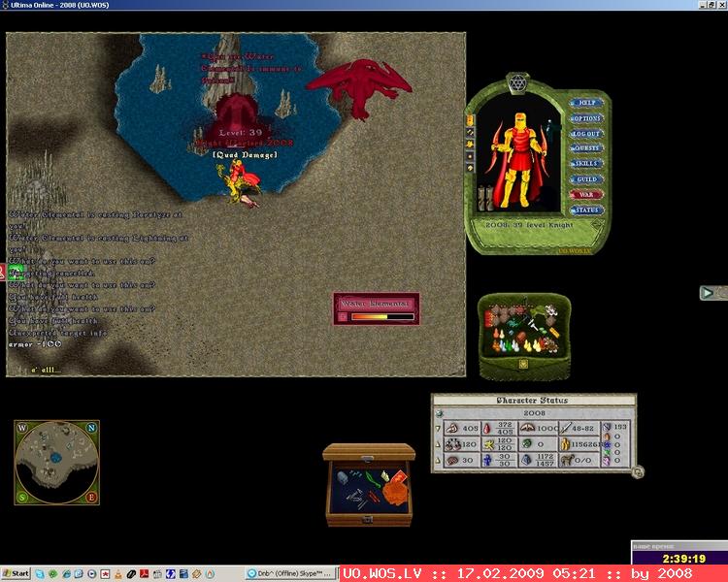Click the followers horse icon in status
The image size is (728, 582).
coord(567,460)
